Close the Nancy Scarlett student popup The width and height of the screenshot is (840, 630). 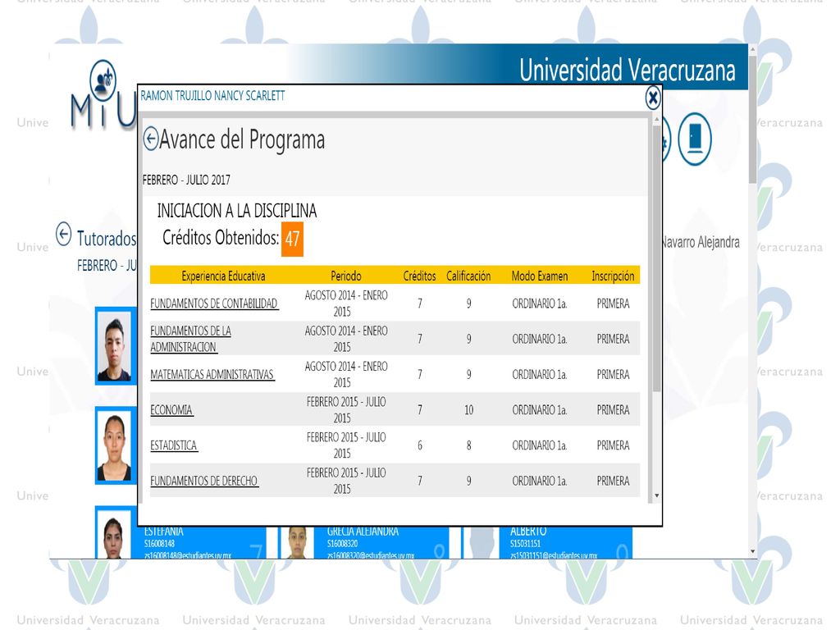tap(652, 98)
